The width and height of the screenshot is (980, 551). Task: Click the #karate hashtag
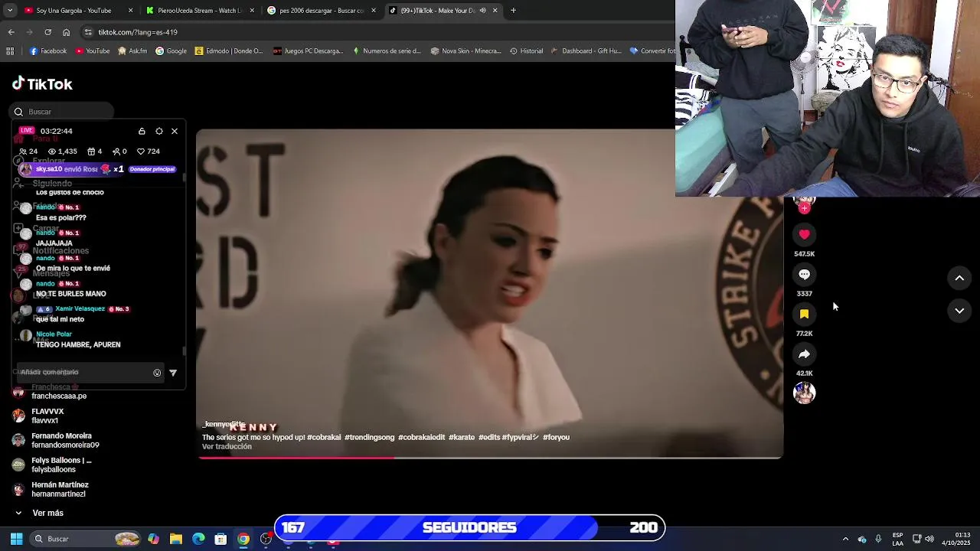click(x=462, y=438)
